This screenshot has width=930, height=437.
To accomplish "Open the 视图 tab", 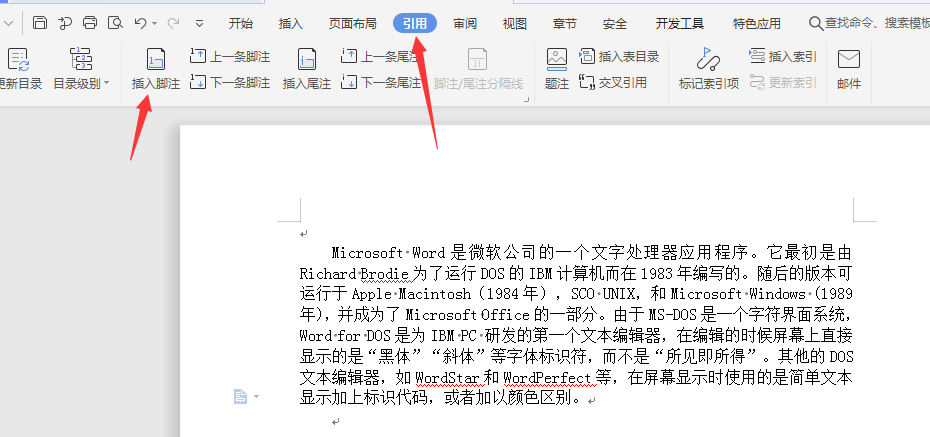I will pos(515,24).
